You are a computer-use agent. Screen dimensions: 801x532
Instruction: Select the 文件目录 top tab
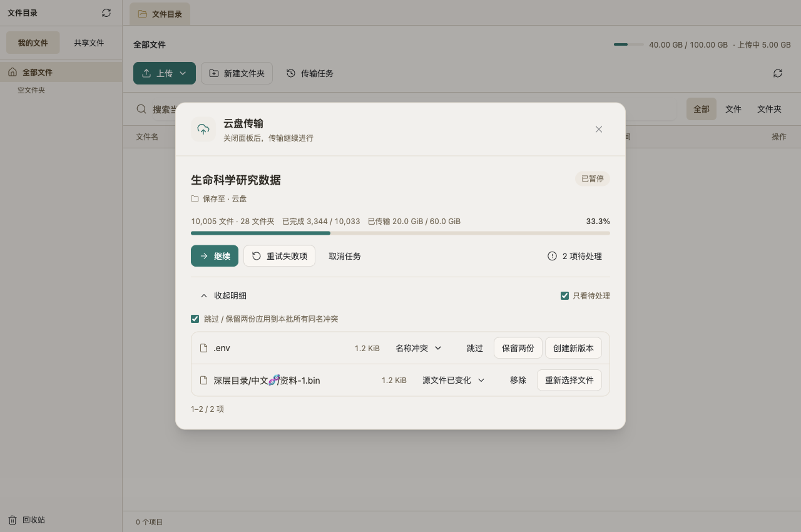click(160, 14)
